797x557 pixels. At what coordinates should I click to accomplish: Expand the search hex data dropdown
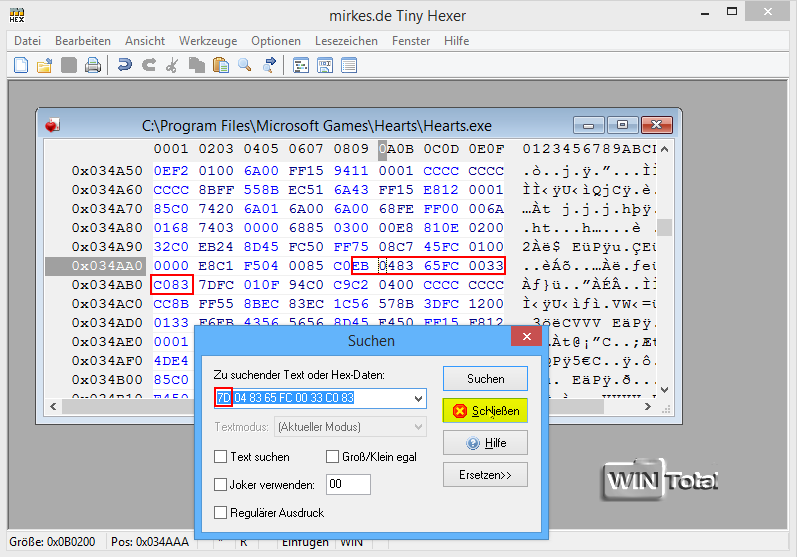coord(418,398)
